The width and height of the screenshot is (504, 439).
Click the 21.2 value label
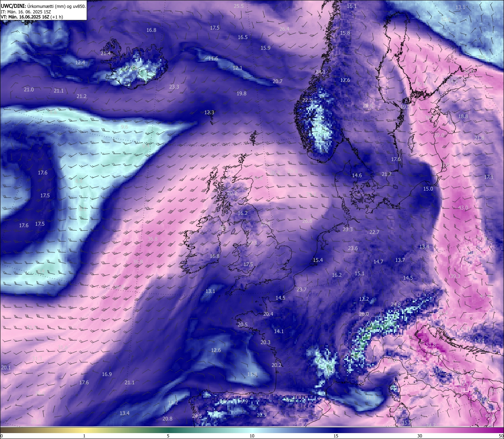pyautogui.click(x=82, y=96)
